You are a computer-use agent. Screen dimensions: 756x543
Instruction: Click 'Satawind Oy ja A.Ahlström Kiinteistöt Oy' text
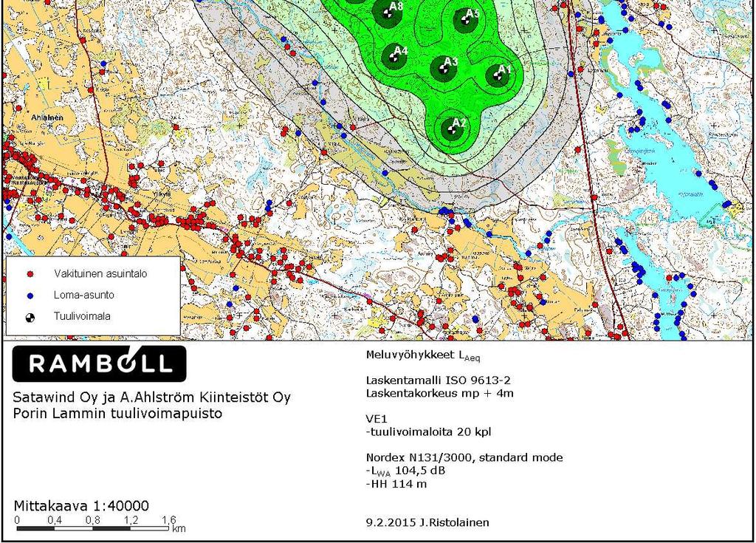click(152, 397)
